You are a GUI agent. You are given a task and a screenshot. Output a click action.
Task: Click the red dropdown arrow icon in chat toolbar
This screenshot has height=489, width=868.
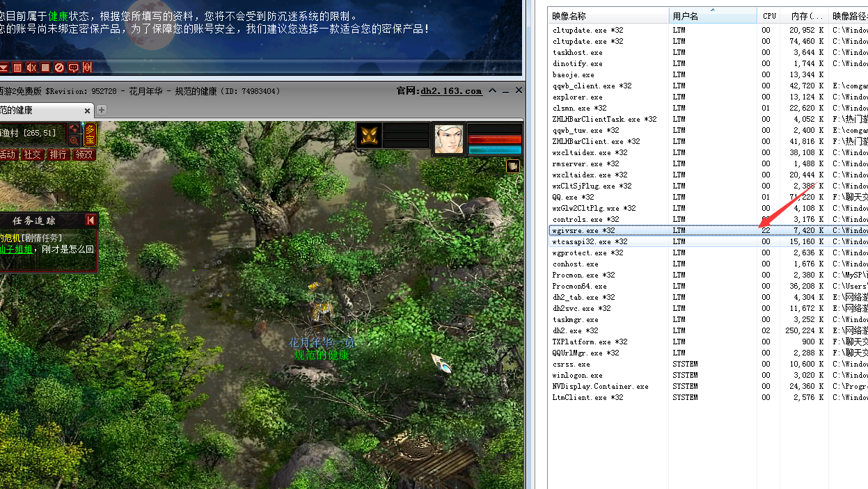point(3,67)
